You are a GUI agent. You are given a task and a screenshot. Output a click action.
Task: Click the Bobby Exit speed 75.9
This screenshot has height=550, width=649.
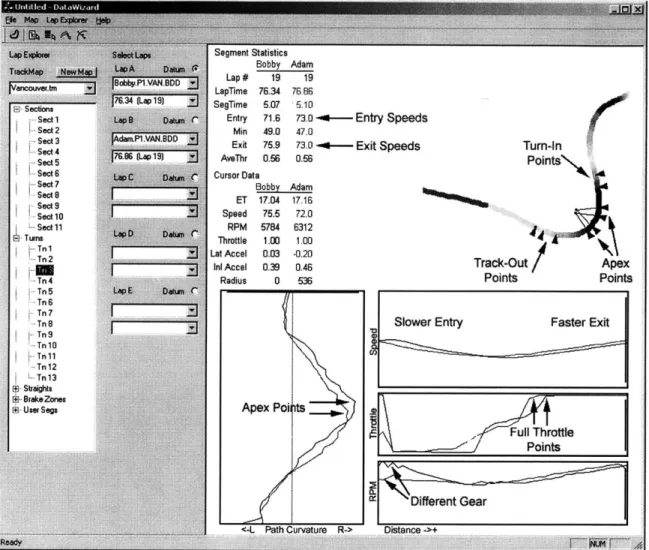click(272, 145)
